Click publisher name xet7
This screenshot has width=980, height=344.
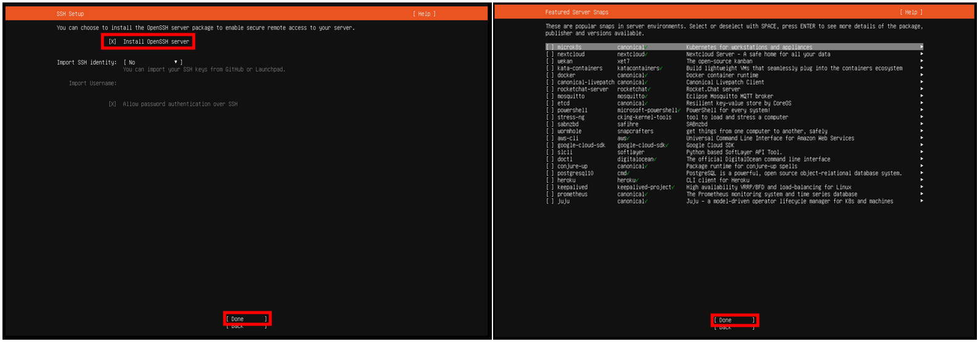[623, 61]
